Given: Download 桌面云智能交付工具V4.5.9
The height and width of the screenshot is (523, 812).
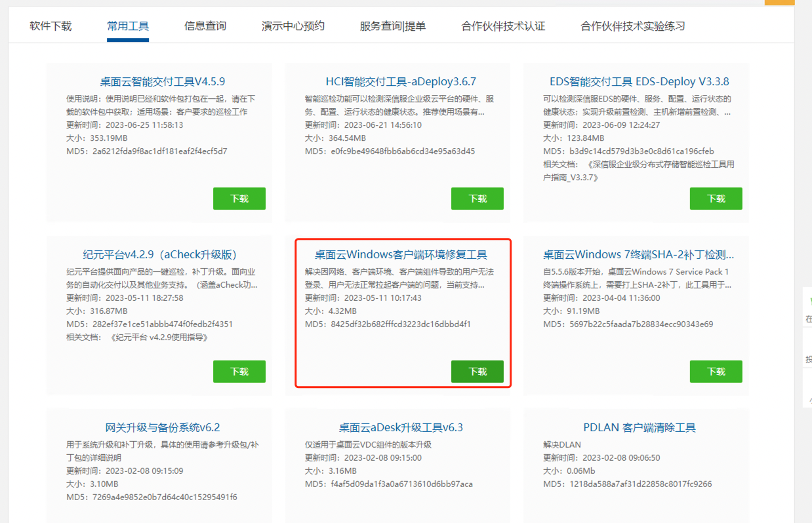Looking at the screenshot, I should tap(239, 199).
